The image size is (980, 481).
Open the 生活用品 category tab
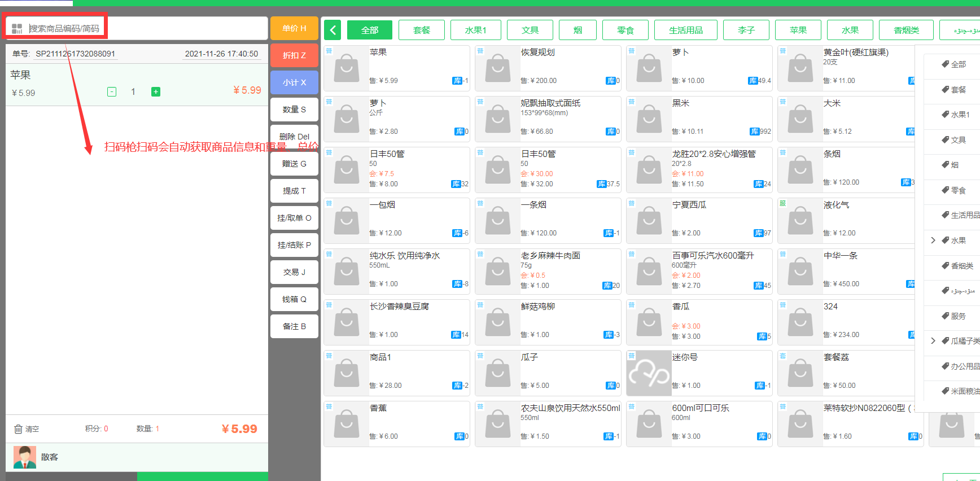[x=685, y=30]
